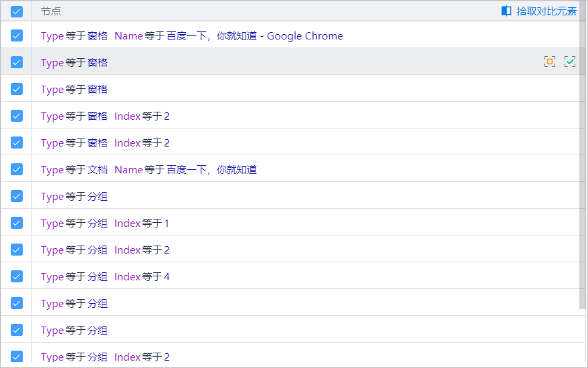The image size is (588, 368).
Task: Click the Type value 文档
Action: coord(98,170)
